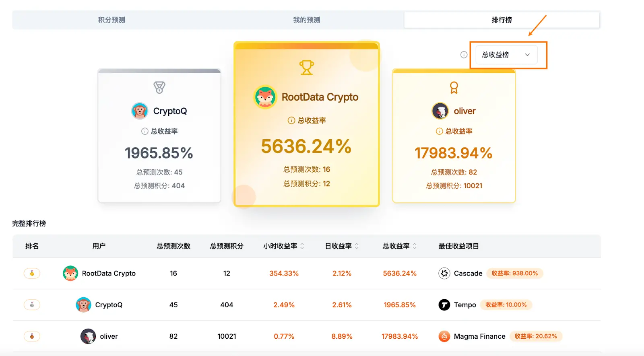Click the silver medal icon on CryptoQ card
Image resolution: width=644 pixels, height=356 pixels.
pyautogui.click(x=159, y=87)
